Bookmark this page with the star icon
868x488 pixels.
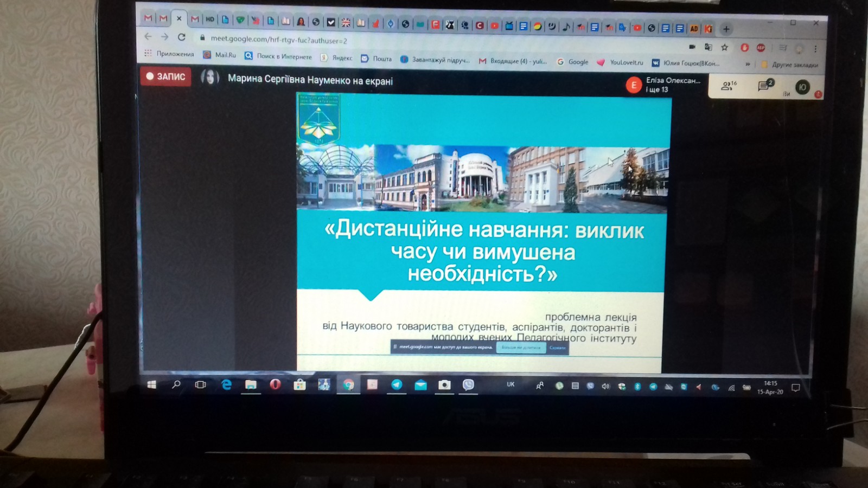[x=724, y=48]
